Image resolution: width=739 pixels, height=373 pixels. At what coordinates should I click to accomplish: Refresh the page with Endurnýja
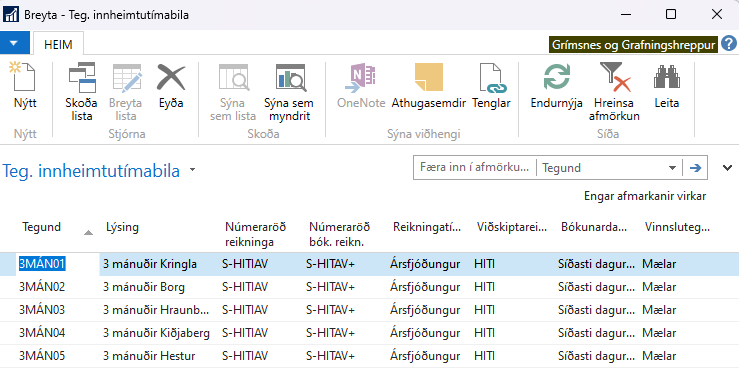pyautogui.click(x=556, y=86)
